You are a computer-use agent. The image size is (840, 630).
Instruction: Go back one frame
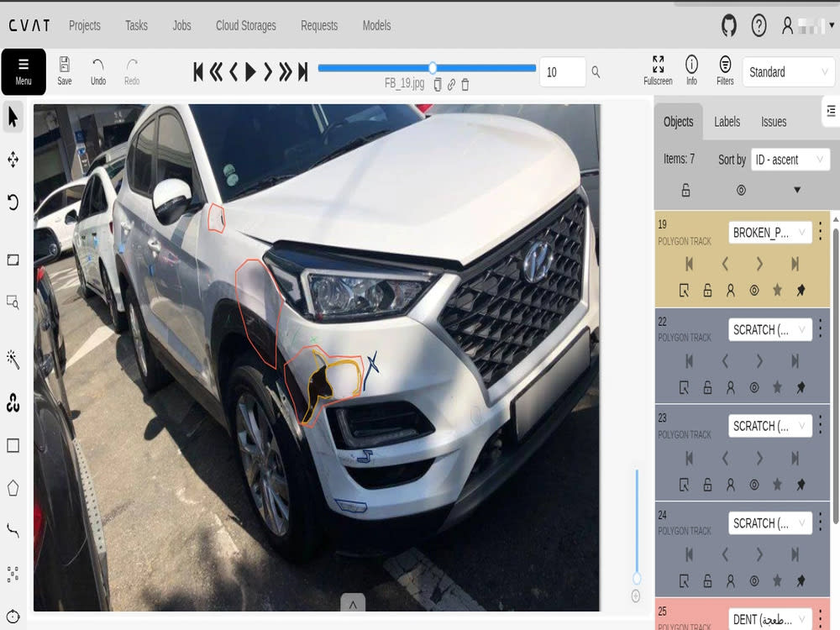tap(234, 71)
